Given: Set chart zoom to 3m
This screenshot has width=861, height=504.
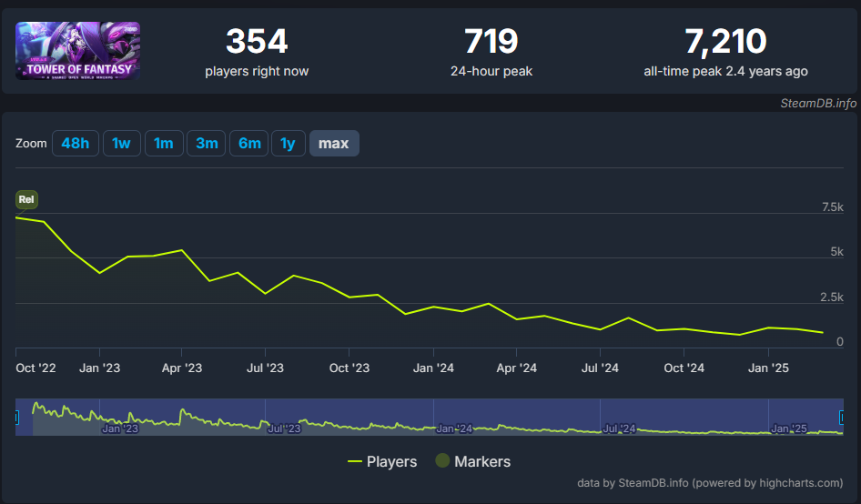Looking at the screenshot, I should point(207,144).
